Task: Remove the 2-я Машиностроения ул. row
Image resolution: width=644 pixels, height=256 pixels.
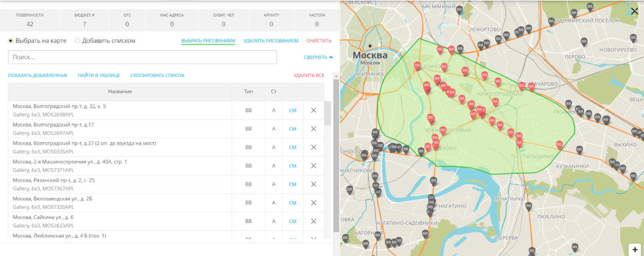Action: coord(313,166)
